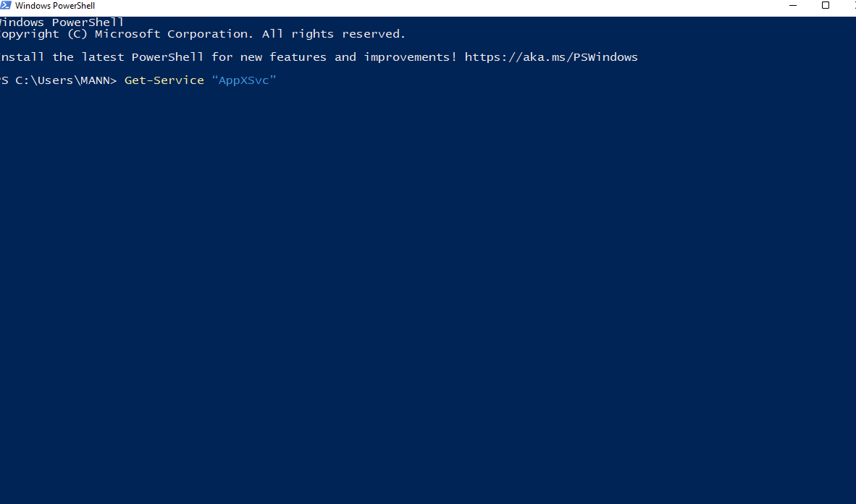
Task: Click the "Windows PowerShell" title bar text
Action: (x=55, y=6)
